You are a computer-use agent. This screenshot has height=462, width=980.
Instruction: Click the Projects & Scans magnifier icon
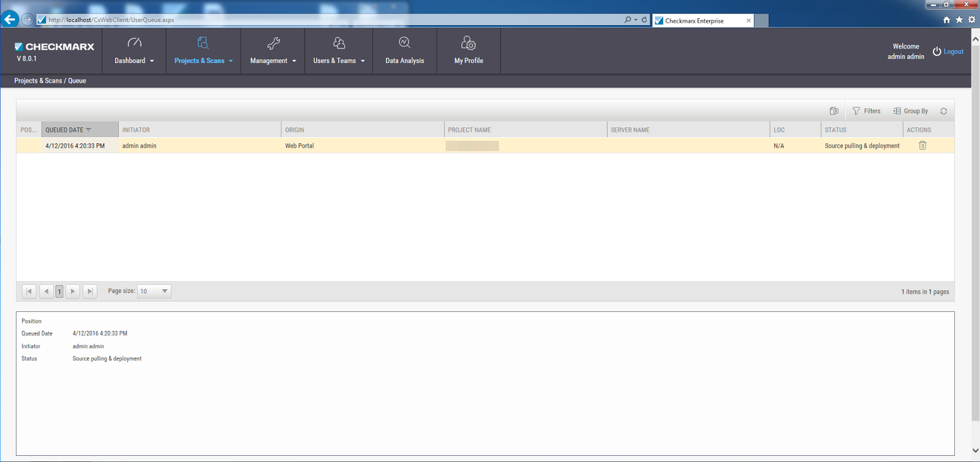(x=203, y=42)
